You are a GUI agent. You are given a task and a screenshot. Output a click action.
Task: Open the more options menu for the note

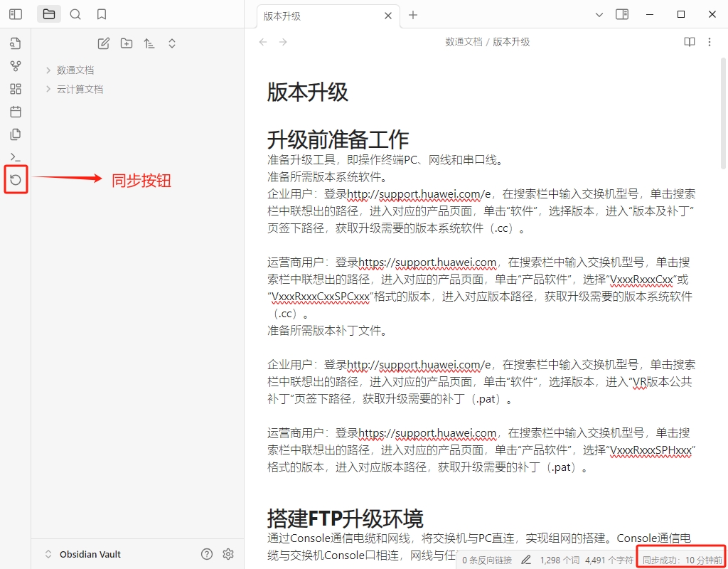click(710, 42)
